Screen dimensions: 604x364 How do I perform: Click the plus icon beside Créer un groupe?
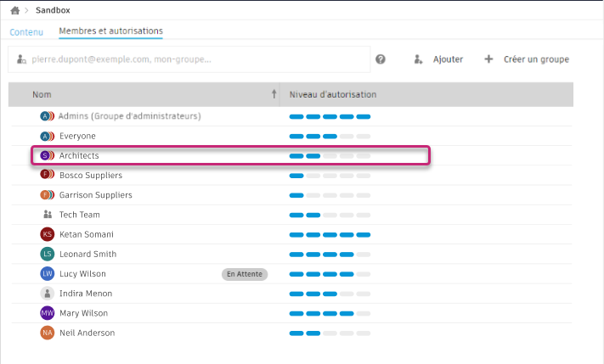tap(488, 59)
